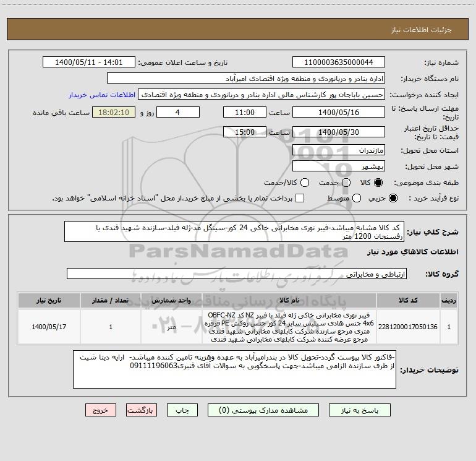Click the unit cell 'متر'
Image resolution: width=476 pixels, height=461 pixels.
pyautogui.click(x=171, y=327)
